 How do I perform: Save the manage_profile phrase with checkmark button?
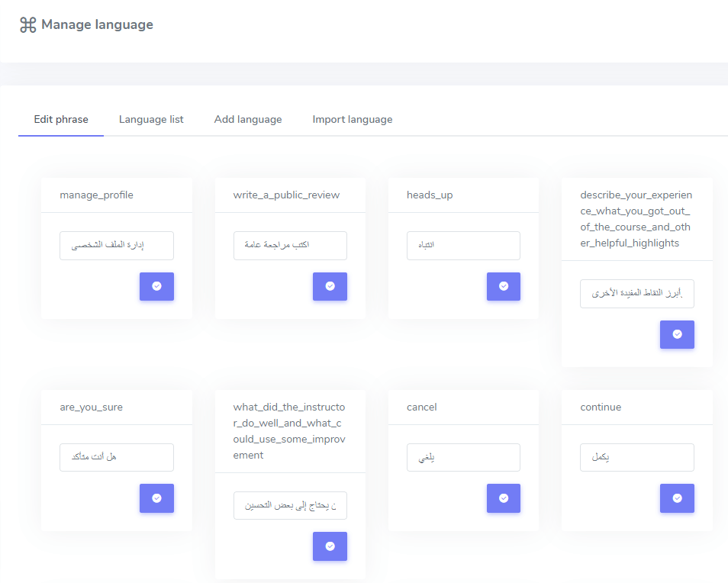[156, 286]
